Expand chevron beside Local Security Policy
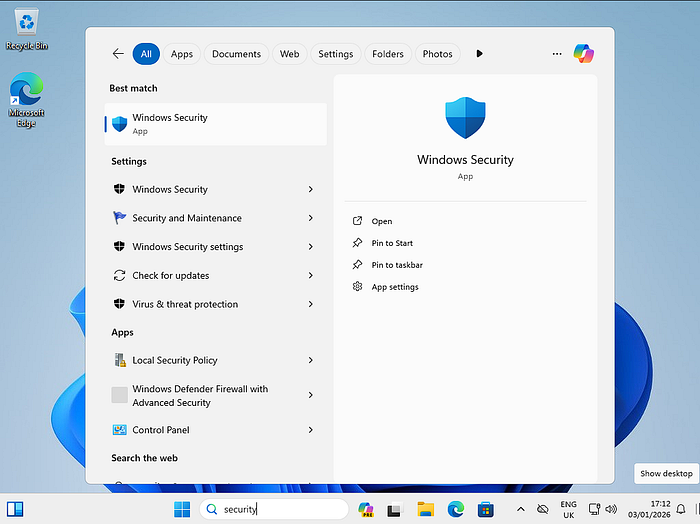Image resolution: width=700 pixels, height=524 pixels. point(311,360)
